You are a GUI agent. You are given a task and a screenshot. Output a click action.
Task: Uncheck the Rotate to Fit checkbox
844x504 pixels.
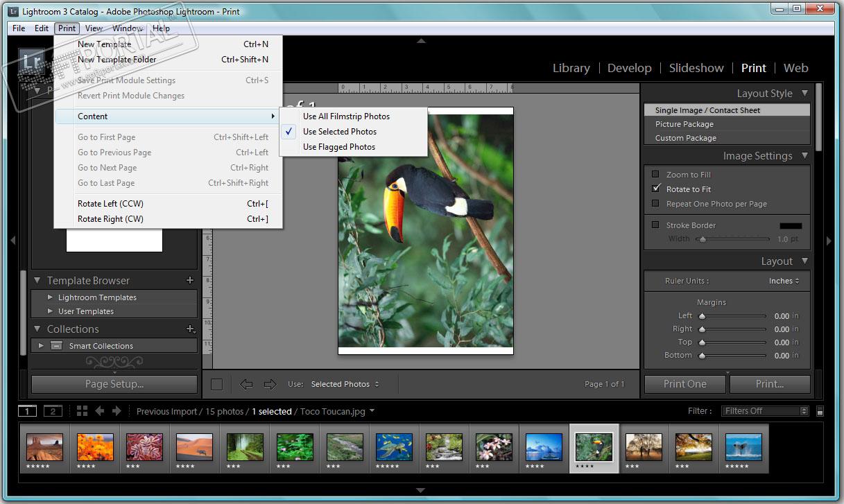tap(655, 189)
